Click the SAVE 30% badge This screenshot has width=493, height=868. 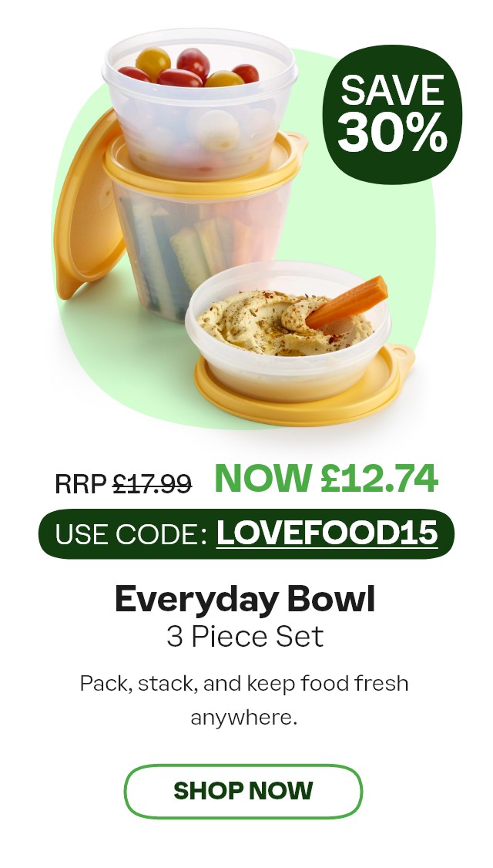[392, 115]
